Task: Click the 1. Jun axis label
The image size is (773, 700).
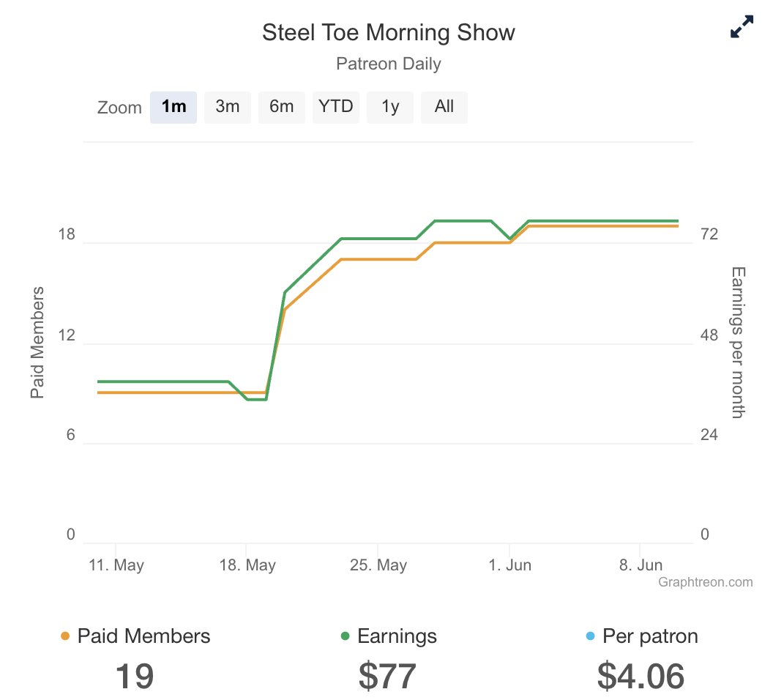Action: [x=509, y=565]
